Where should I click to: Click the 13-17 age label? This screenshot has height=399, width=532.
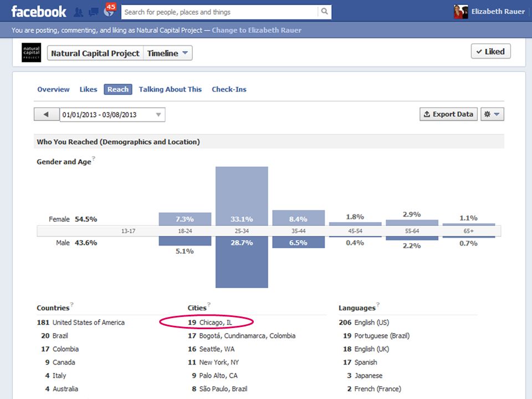click(x=128, y=231)
